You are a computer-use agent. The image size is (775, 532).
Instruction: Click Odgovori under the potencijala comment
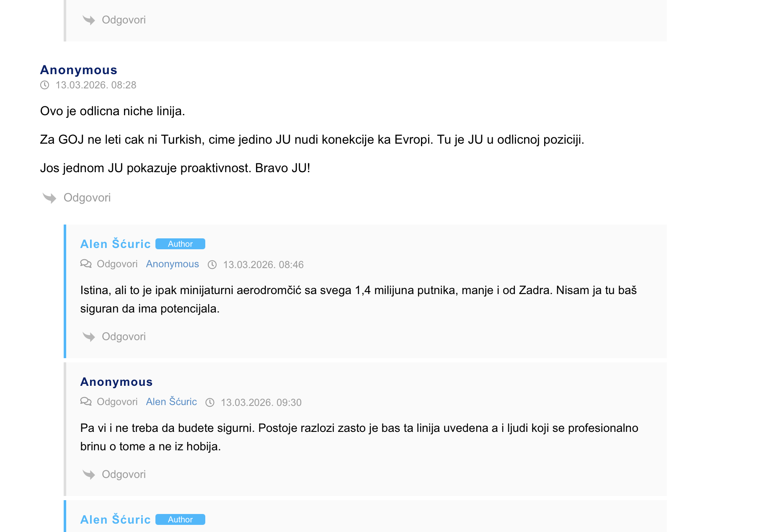tap(124, 337)
